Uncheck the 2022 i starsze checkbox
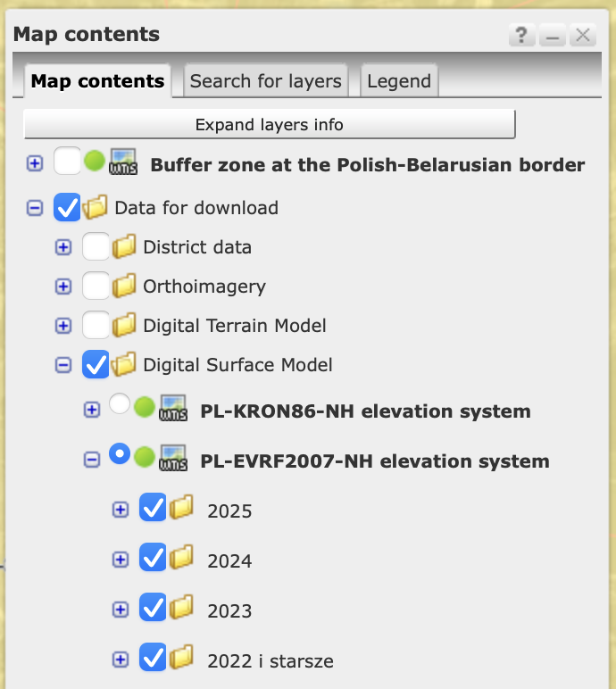 tap(153, 658)
